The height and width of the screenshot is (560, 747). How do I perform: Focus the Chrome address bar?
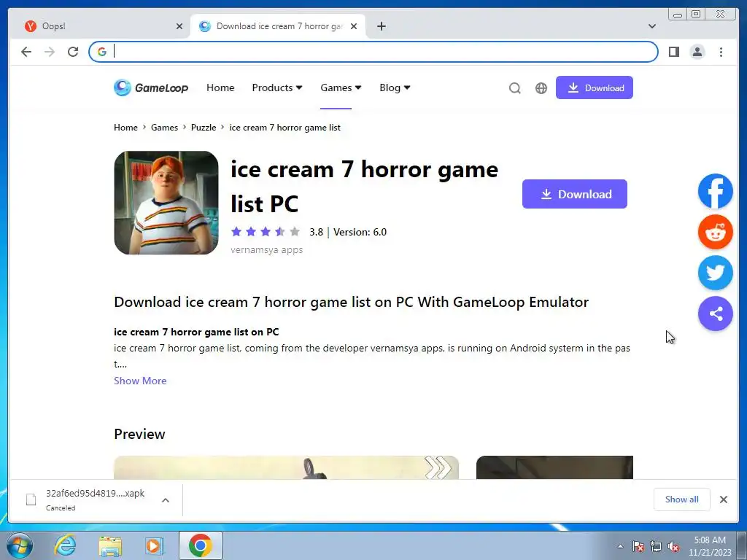click(x=373, y=52)
